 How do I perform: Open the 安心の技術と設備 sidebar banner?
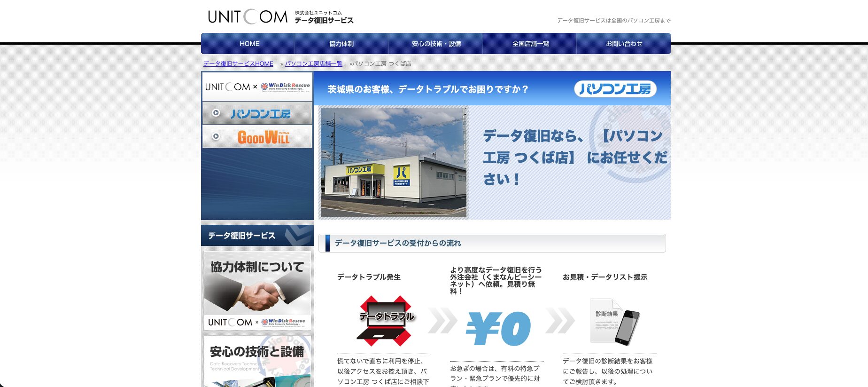pyautogui.click(x=257, y=361)
